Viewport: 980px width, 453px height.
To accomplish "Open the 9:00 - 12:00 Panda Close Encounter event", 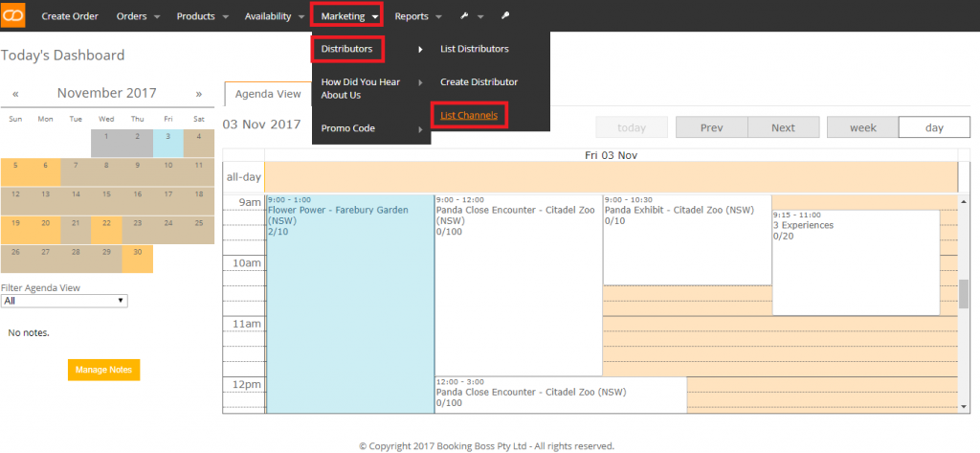I will [519, 284].
